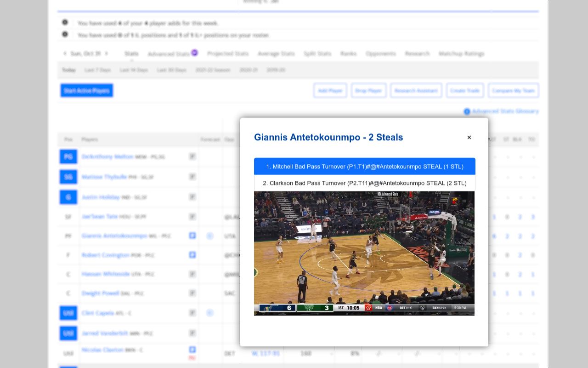588x368 pixels.
Task: Click Util slot button for Jarred Vanderbilt
Action: (68, 333)
